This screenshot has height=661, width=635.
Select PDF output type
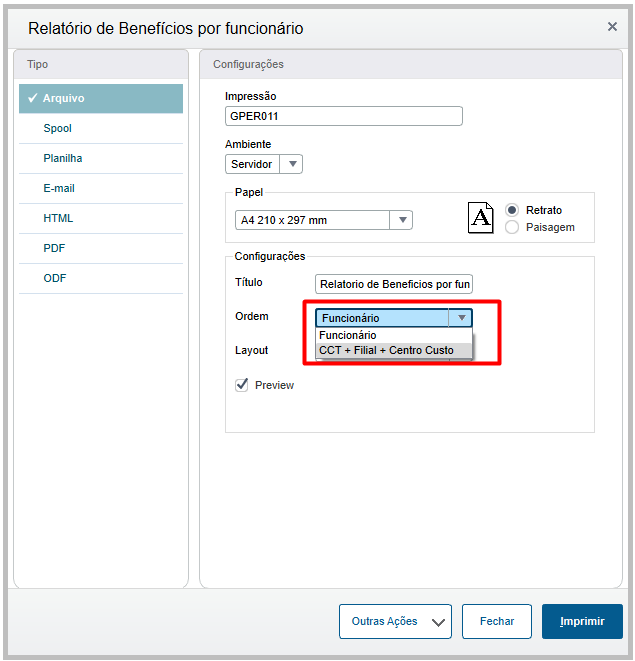tap(54, 248)
